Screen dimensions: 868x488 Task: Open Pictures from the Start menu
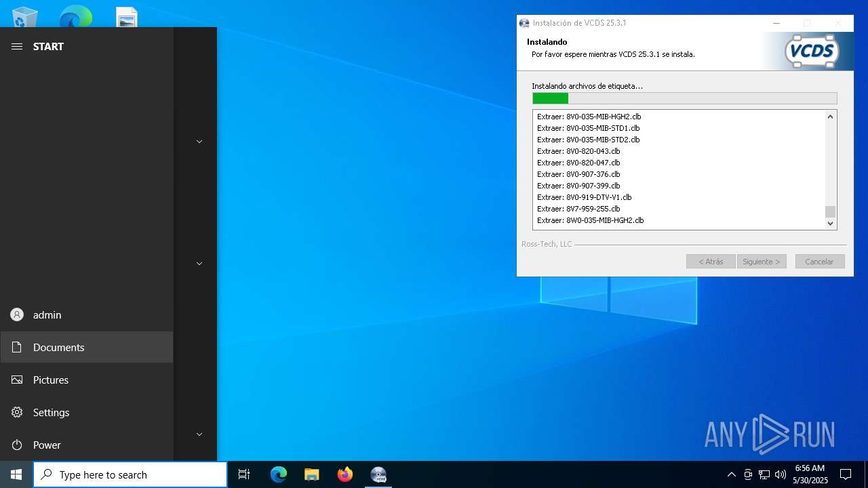(87, 380)
